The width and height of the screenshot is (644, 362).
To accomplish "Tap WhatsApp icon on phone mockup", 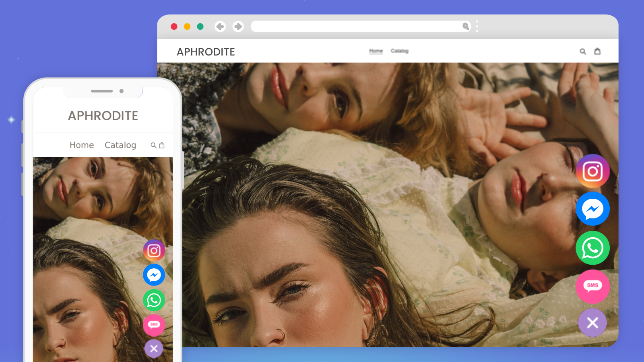I will (x=154, y=300).
